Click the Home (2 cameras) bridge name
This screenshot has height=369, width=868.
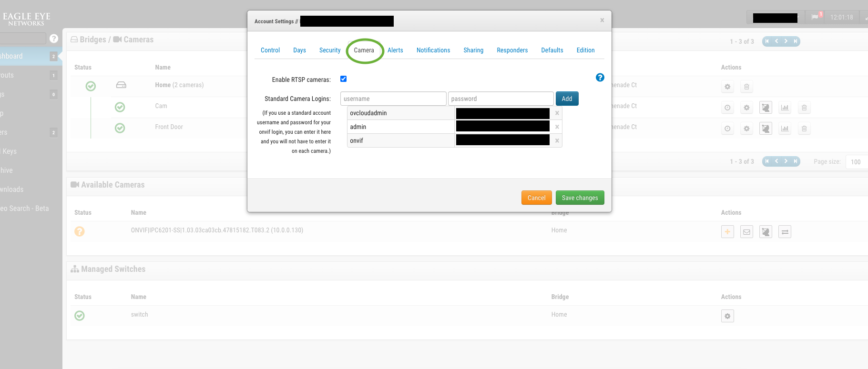pos(179,85)
